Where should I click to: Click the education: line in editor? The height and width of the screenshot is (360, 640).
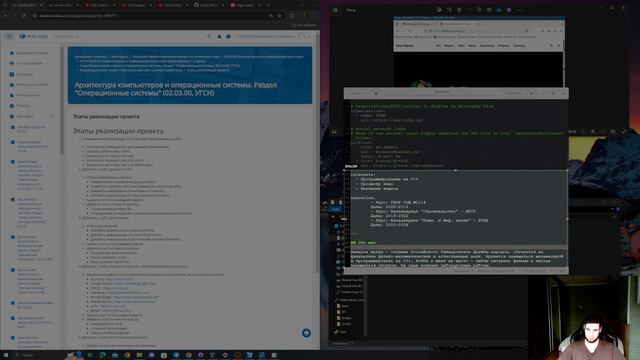363,198
